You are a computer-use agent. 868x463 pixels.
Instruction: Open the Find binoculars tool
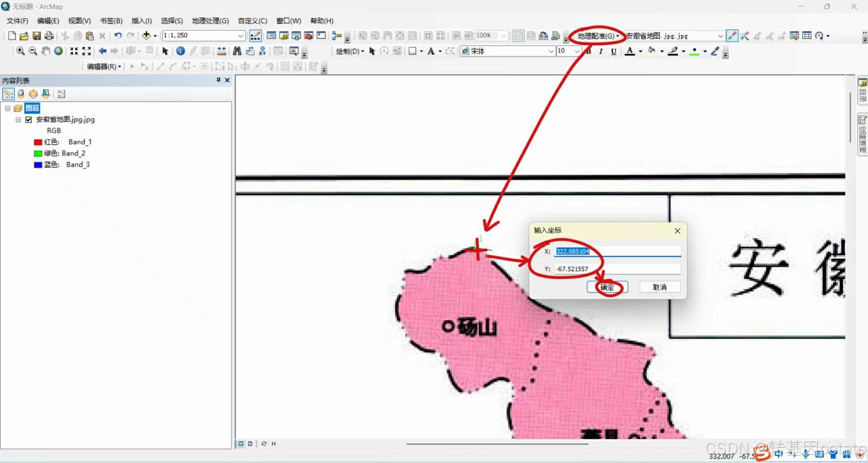coord(237,51)
